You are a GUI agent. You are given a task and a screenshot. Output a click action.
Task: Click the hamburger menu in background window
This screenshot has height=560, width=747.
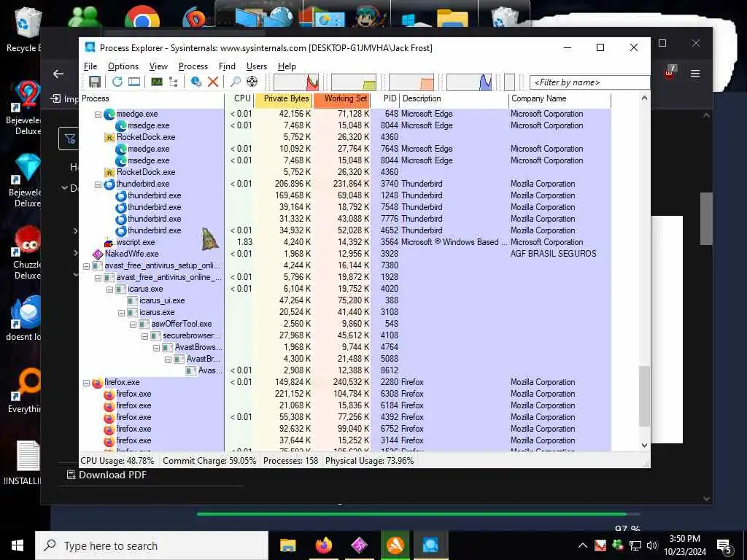695,74
